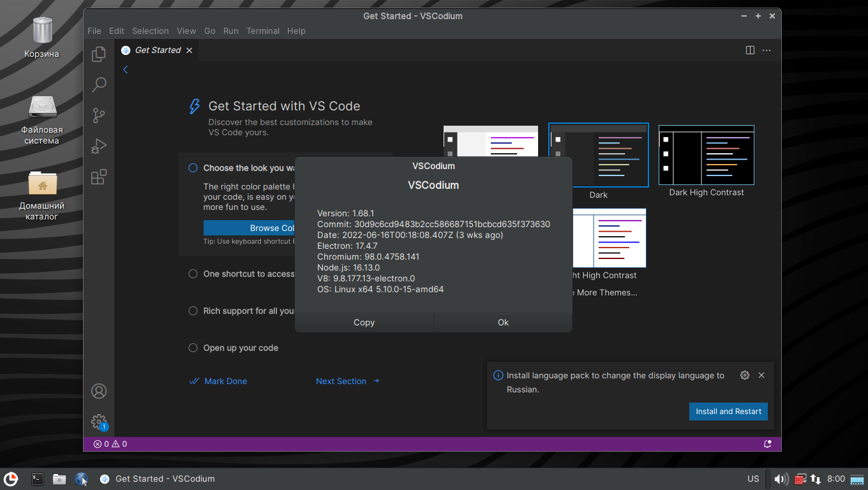Open the Terminal menu
Image resolution: width=868 pixels, height=490 pixels.
pos(262,31)
